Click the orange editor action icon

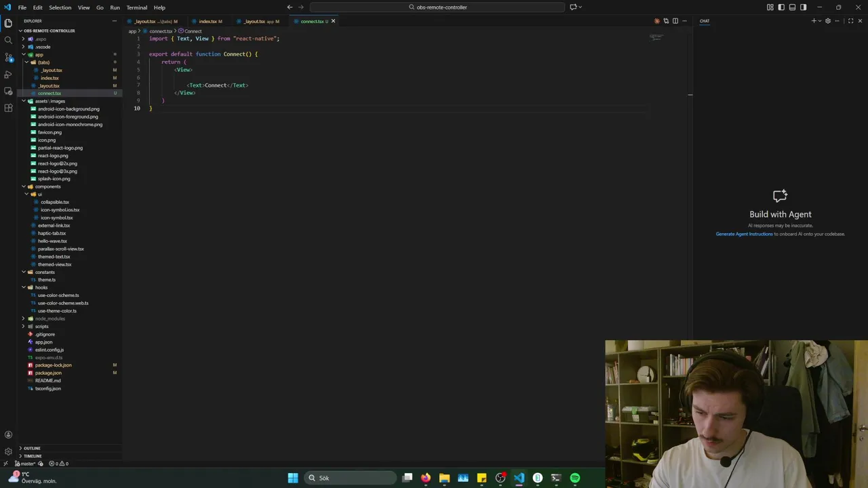point(656,21)
